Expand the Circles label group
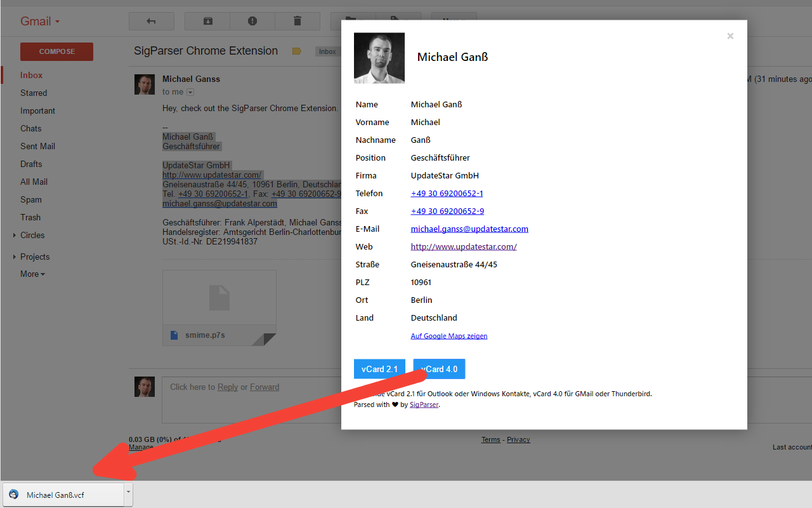Viewport: 812px width, 508px height. pos(15,235)
